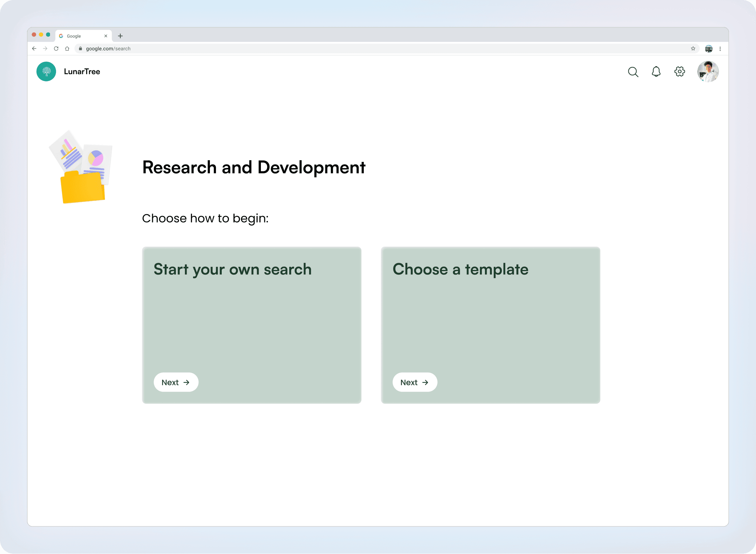Screen dimensions: 756x554
Task: Open search with the magnifying glass icon
Action: point(633,72)
